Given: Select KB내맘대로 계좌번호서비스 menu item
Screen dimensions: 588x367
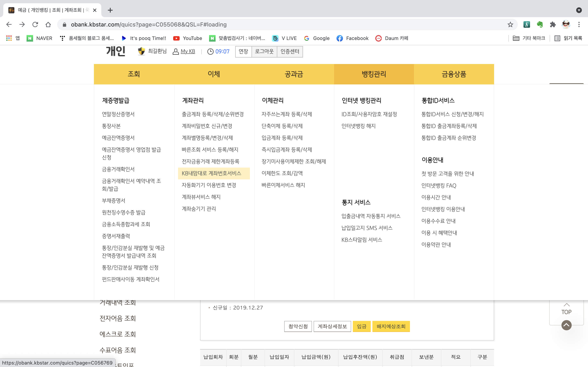Looking at the screenshot, I should click(x=211, y=173).
